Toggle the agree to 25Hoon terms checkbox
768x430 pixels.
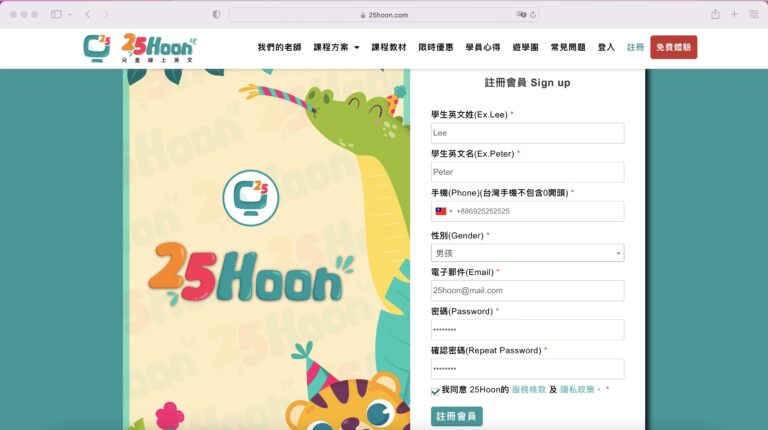coord(435,391)
